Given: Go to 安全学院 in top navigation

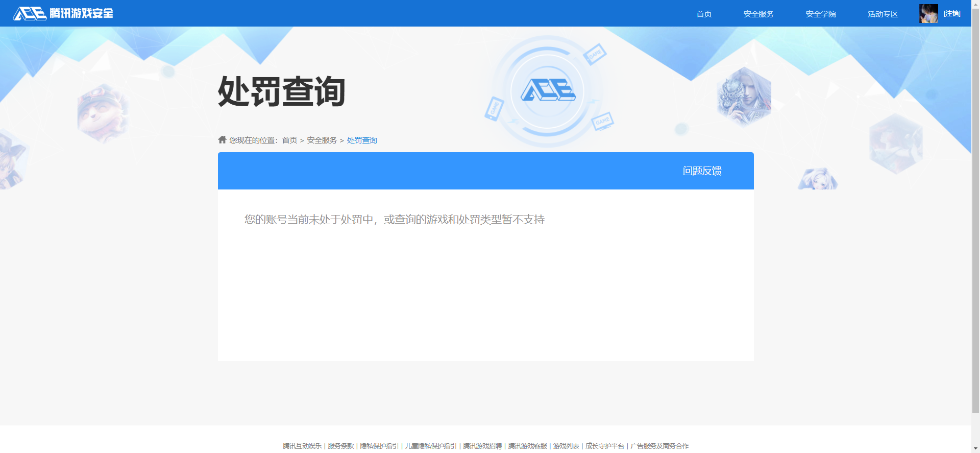Looking at the screenshot, I should point(821,14).
